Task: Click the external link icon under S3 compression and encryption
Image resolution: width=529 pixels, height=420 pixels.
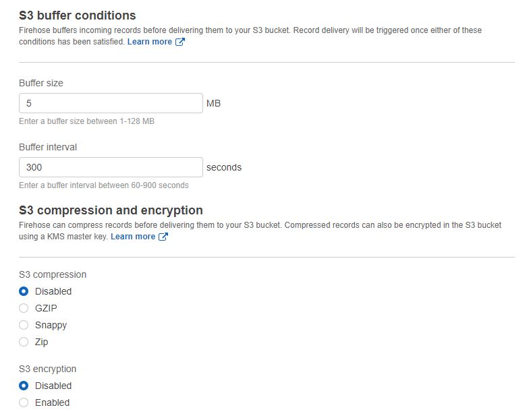Action: point(163,237)
